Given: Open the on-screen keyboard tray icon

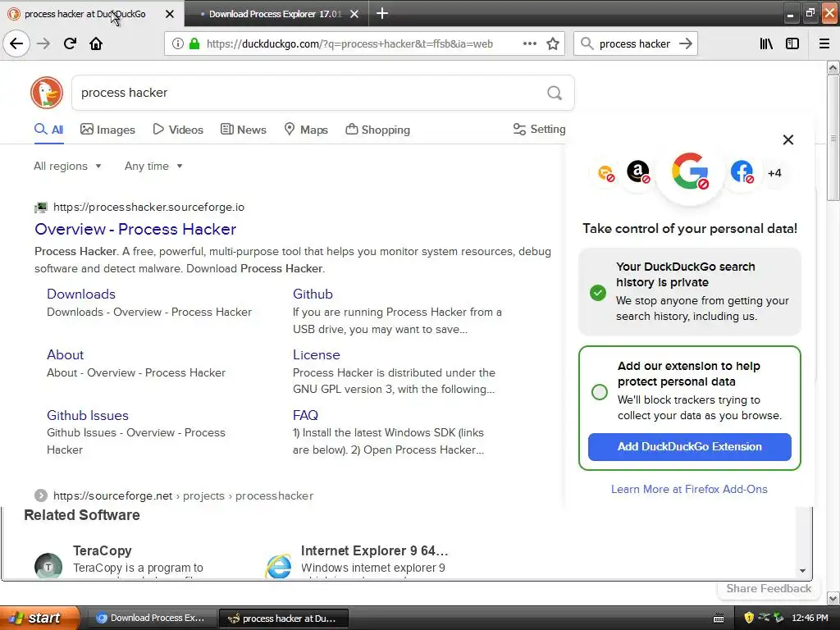Looking at the screenshot, I should pos(719,619).
